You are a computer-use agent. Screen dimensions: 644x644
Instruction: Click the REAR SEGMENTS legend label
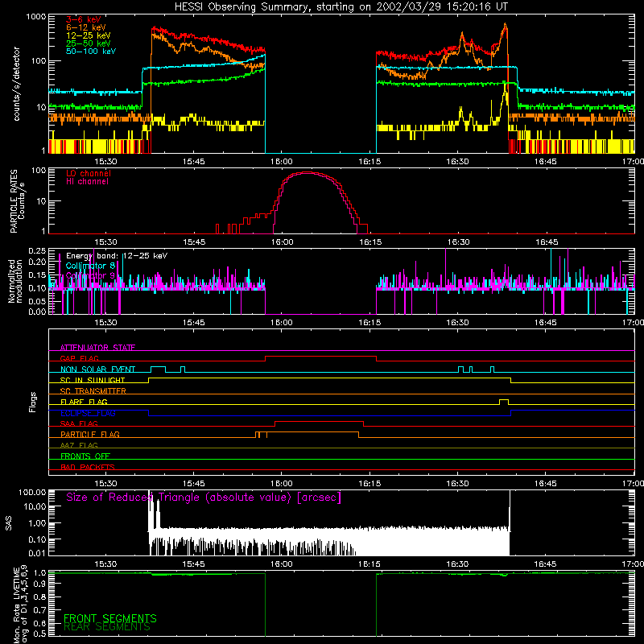pyautogui.click(x=107, y=627)
